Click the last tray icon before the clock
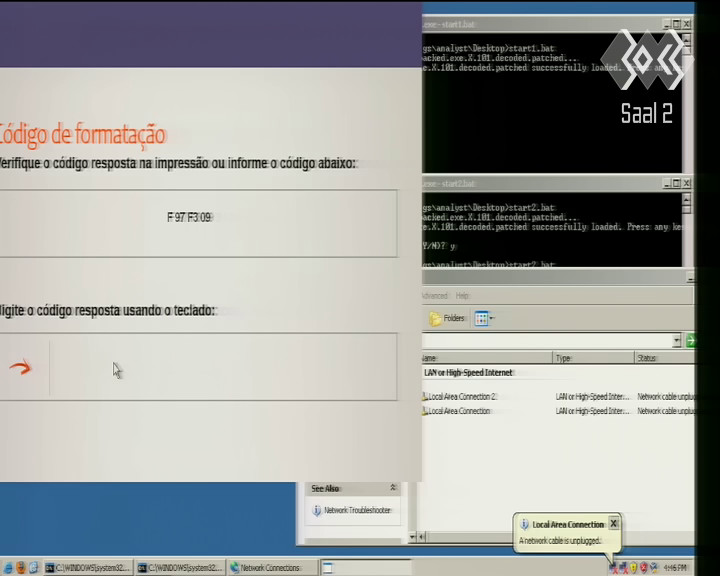 tap(654, 568)
